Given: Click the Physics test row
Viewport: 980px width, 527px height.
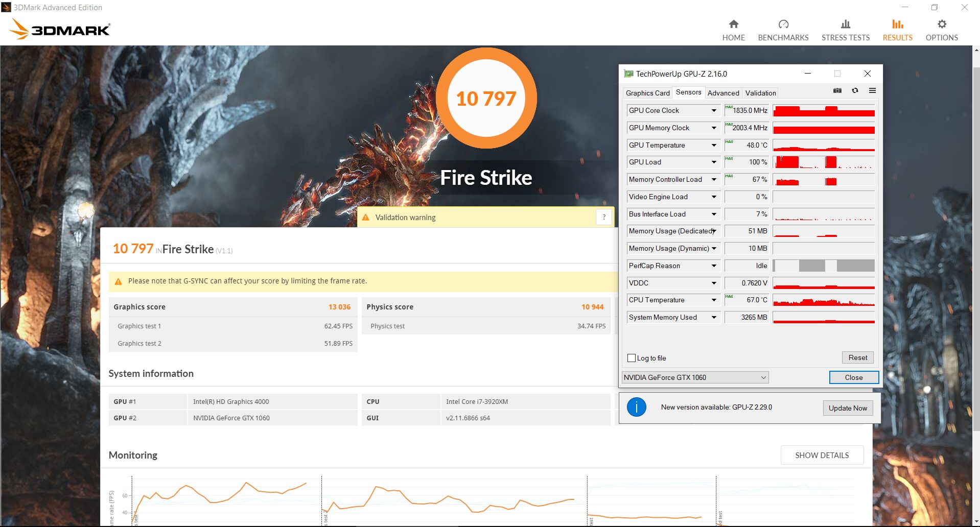Looking at the screenshot, I should 486,326.
